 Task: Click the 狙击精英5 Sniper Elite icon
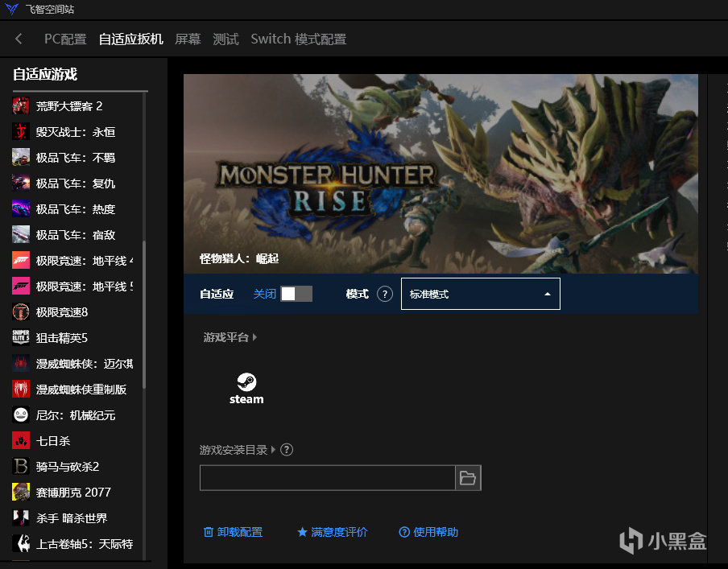coord(21,337)
